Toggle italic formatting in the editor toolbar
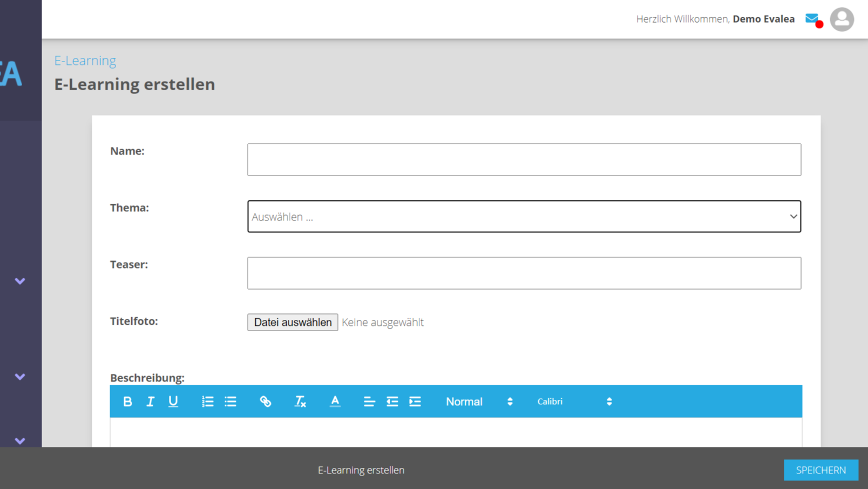Screen dimensions: 868x489 point(150,401)
